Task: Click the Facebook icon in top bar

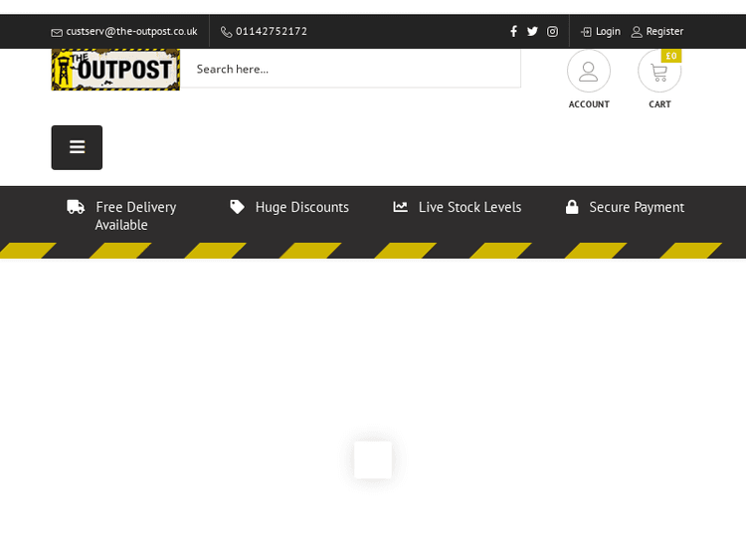Action: point(513,31)
